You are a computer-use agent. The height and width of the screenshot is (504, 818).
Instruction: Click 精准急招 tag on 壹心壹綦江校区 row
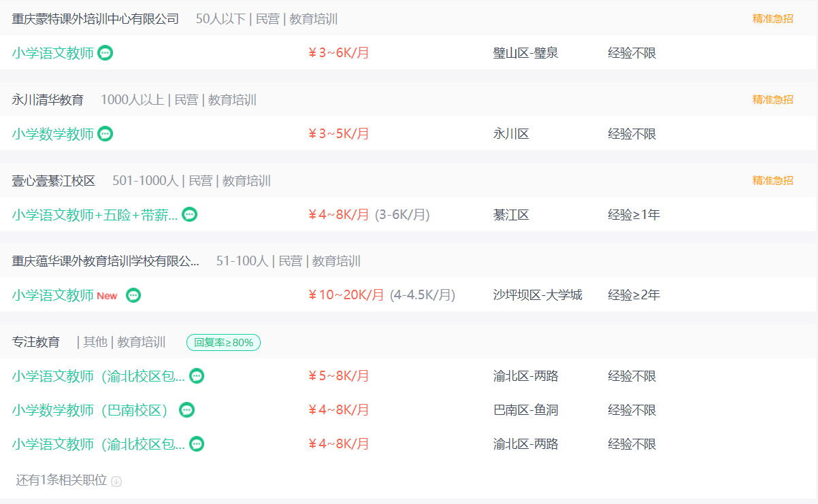click(772, 181)
